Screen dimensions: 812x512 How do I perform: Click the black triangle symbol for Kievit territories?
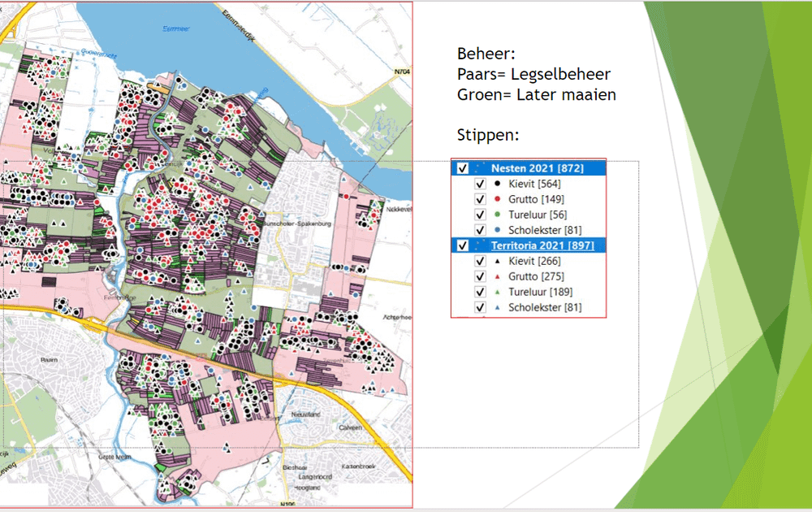(x=497, y=262)
